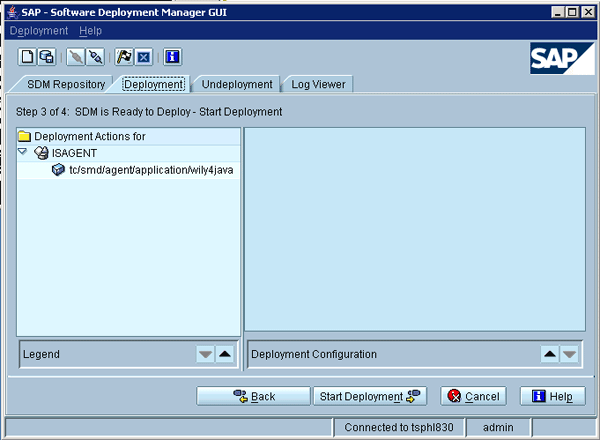Maximize the SDM GUI window
Image resolution: width=600 pixels, height=440 pixels.
click(x=572, y=12)
